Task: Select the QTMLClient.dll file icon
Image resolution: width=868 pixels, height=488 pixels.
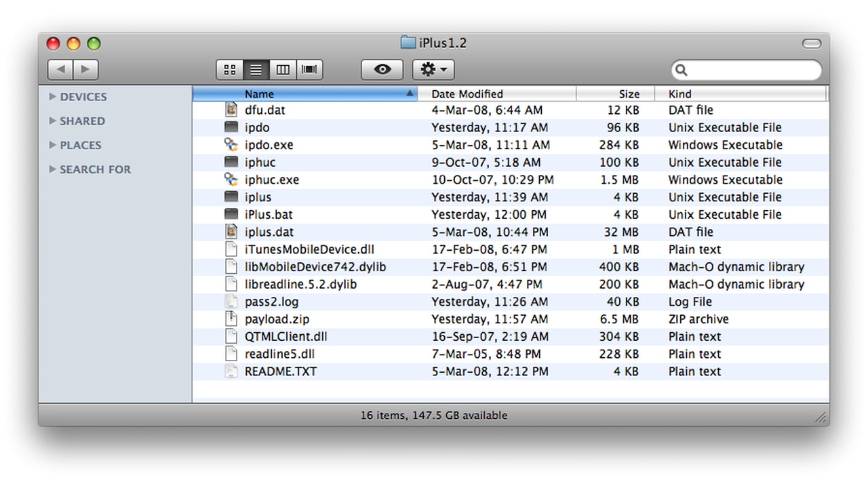Action: 232,336
